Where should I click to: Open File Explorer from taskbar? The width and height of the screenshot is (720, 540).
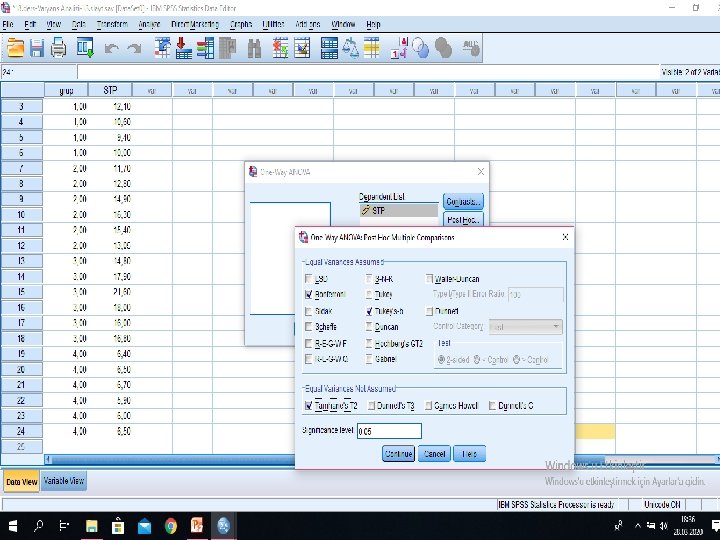[91, 526]
